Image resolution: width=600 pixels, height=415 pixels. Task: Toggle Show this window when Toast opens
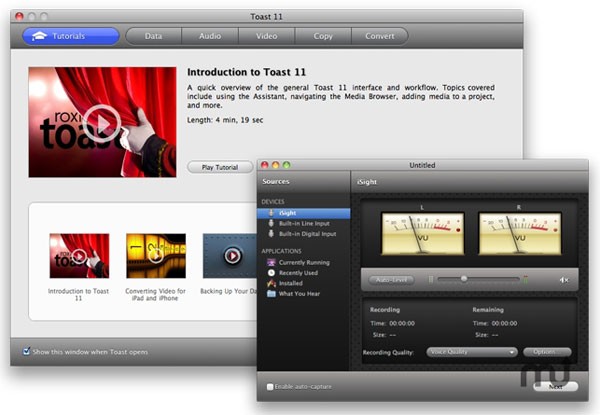tap(26, 351)
